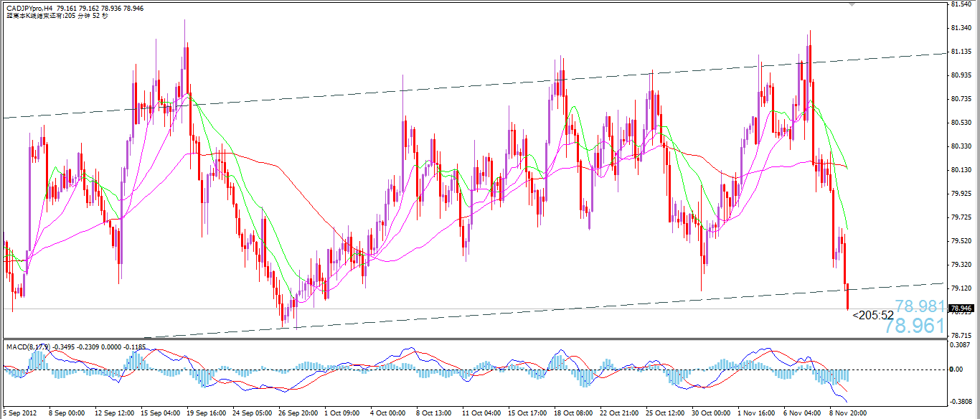Viewport: 980px width, 419px height.
Task: Click the MACD(8,17,9) indicator label
Action: [29, 347]
